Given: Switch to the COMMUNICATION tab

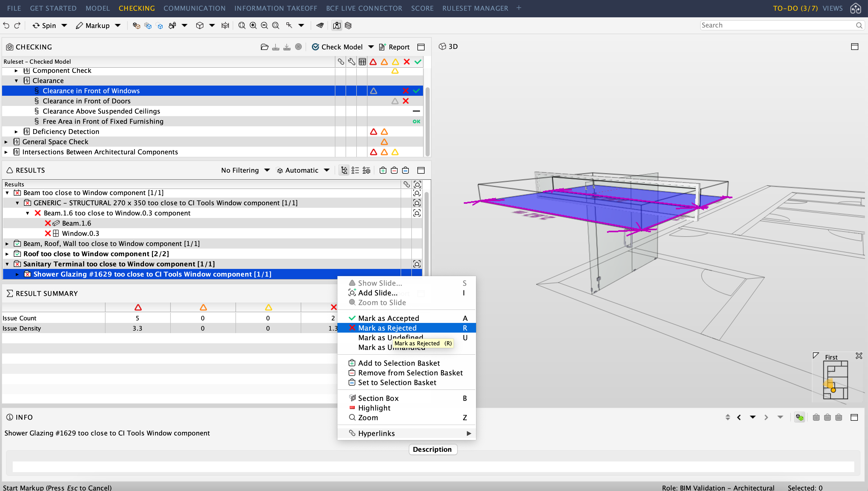Looking at the screenshot, I should (x=194, y=8).
